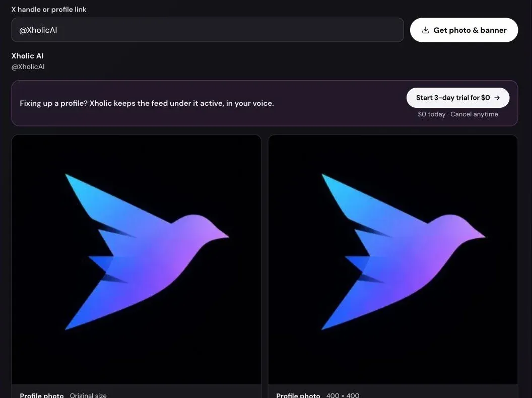The image size is (532, 398).
Task: Open the original size profile photo thumbnail
Action: pyautogui.click(x=137, y=259)
